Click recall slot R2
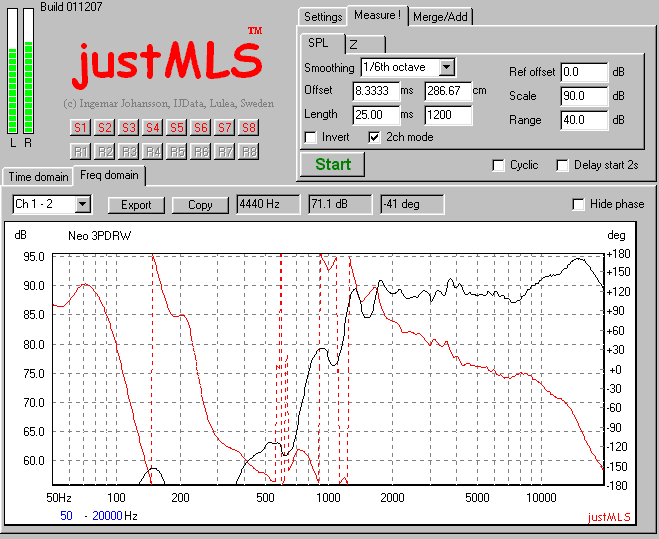The image size is (659, 539). (x=104, y=151)
